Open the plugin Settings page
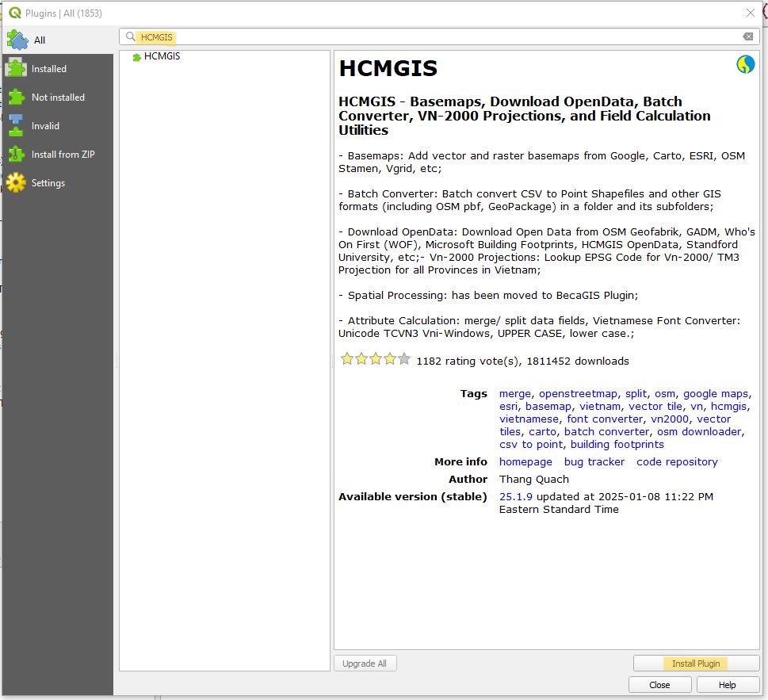 pyautogui.click(x=48, y=183)
